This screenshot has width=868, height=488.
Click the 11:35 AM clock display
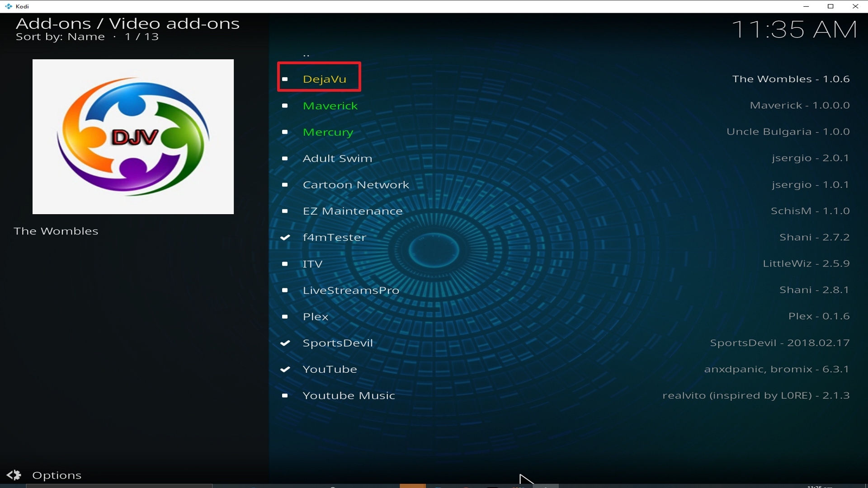(x=794, y=30)
